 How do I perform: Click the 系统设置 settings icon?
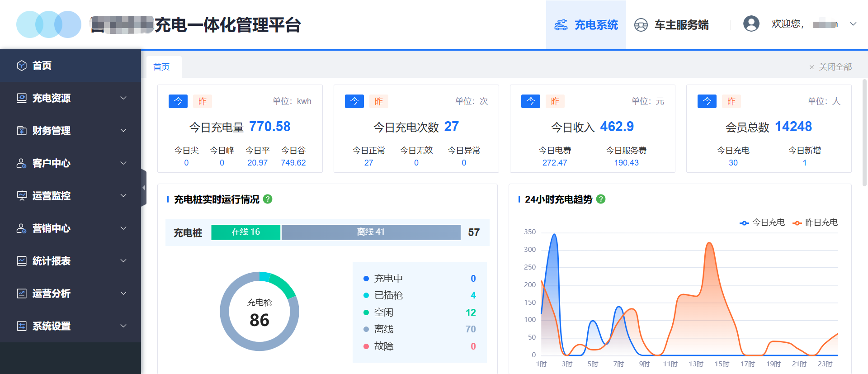tap(22, 326)
